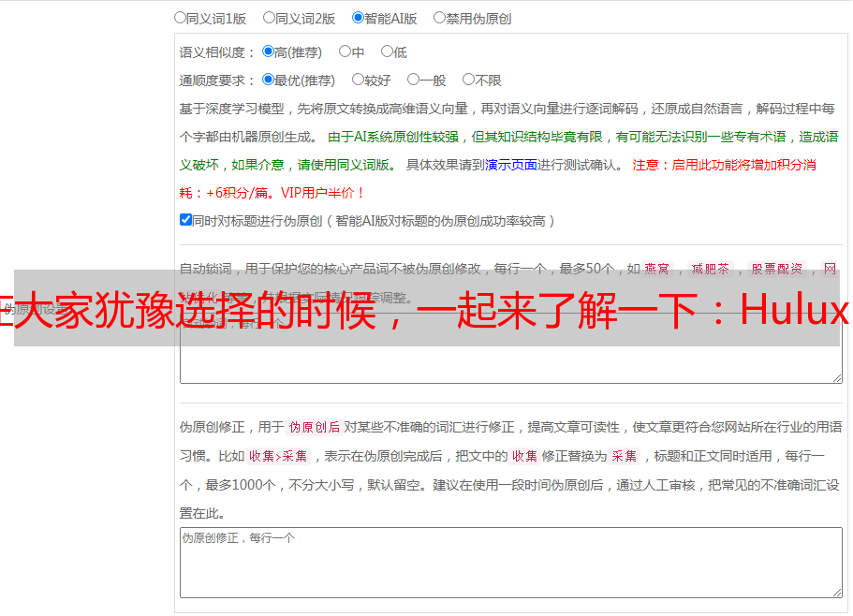
Task: Set 通顺度要求 to 较好
Action: coord(358,80)
